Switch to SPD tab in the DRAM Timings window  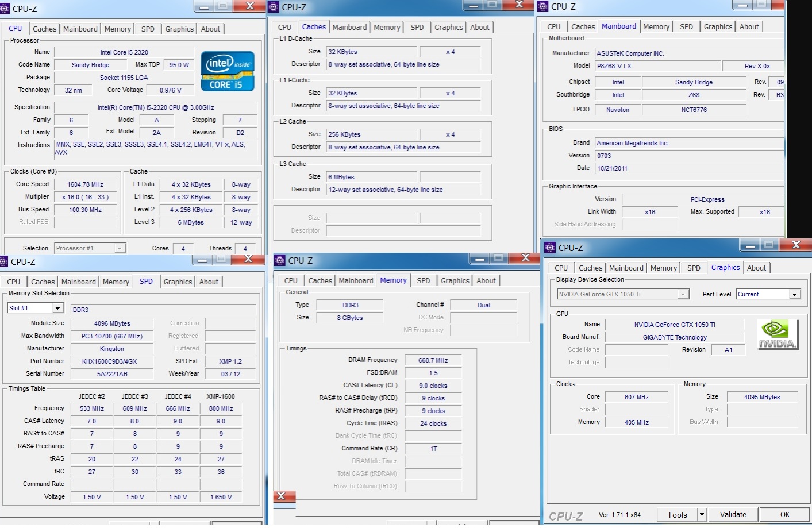pyautogui.click(x=424, y=281)
